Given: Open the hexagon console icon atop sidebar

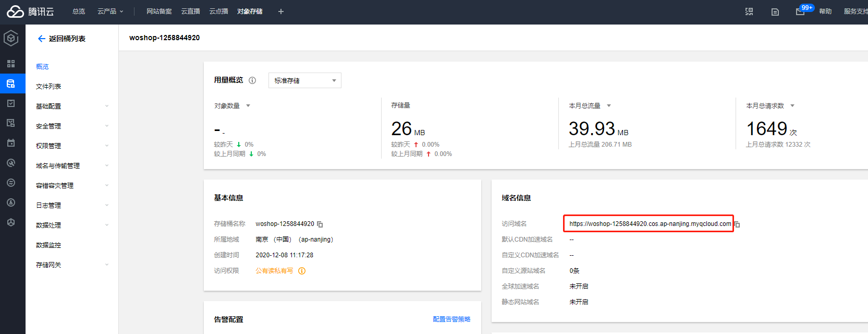Looking at the screenshot, I should [x=11, y=38].
